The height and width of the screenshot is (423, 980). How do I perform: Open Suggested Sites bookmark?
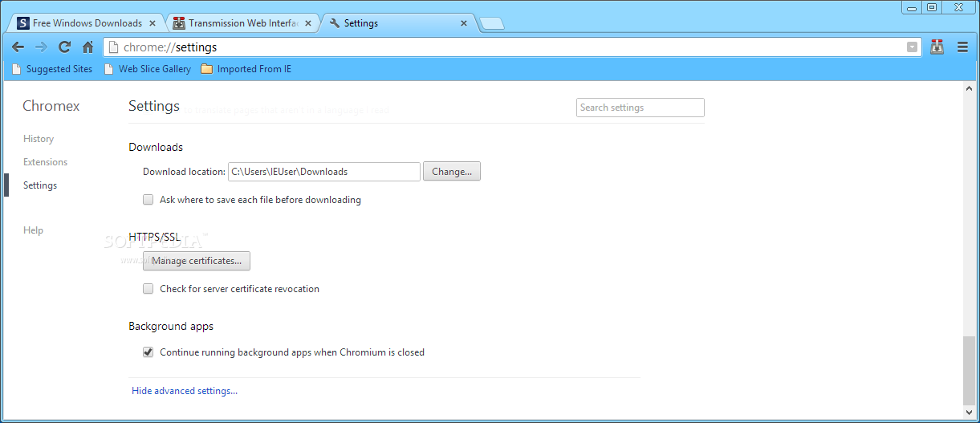coord(52,69)
